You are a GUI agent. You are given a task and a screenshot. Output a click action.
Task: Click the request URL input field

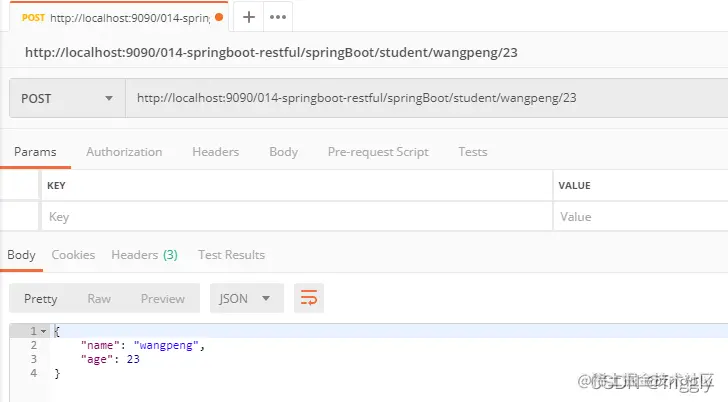coord(426,98)
